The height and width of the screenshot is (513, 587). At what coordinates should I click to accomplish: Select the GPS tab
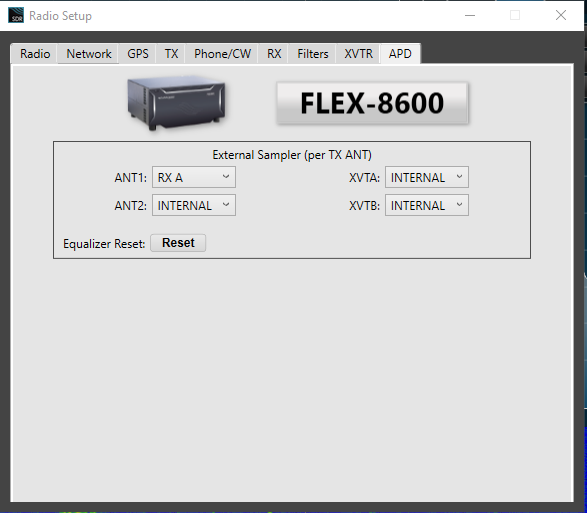coord(138,54)
